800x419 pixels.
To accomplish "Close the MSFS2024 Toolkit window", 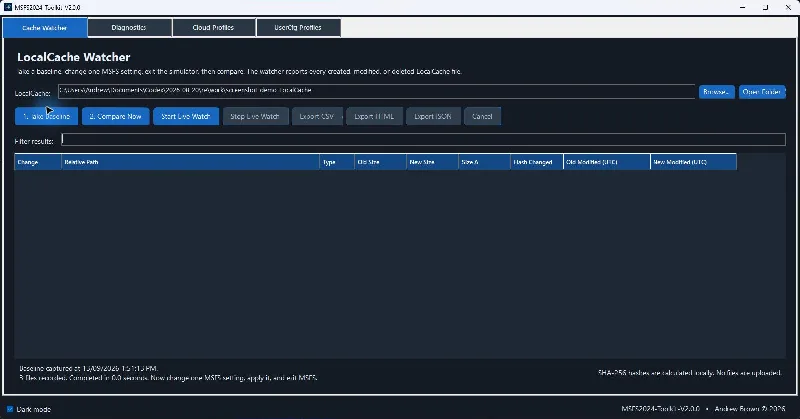I will 788,7.
